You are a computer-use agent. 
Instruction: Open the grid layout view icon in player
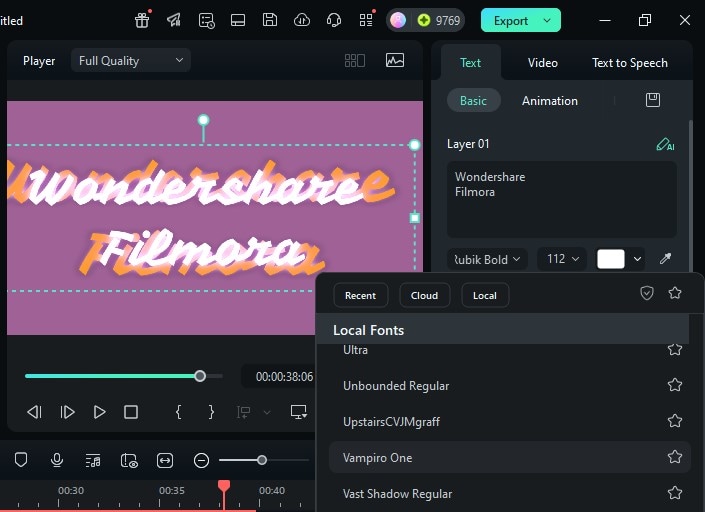pos(355,60)
